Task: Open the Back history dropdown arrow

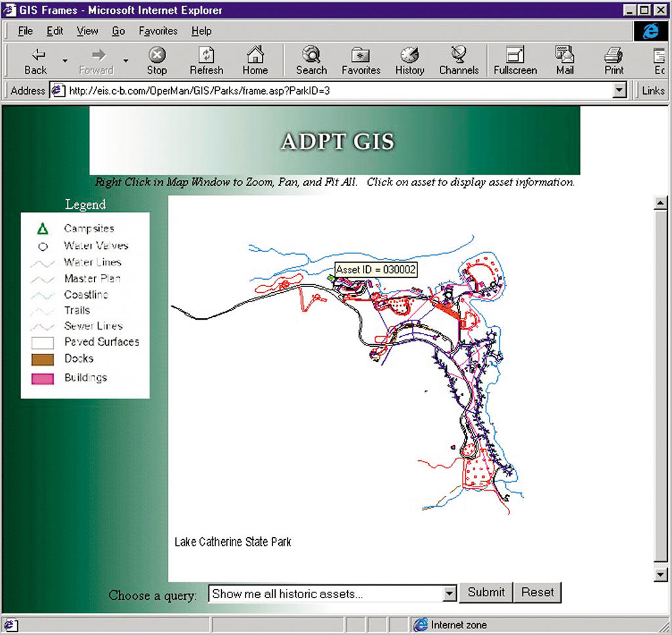Action: (x=65, y=61)
